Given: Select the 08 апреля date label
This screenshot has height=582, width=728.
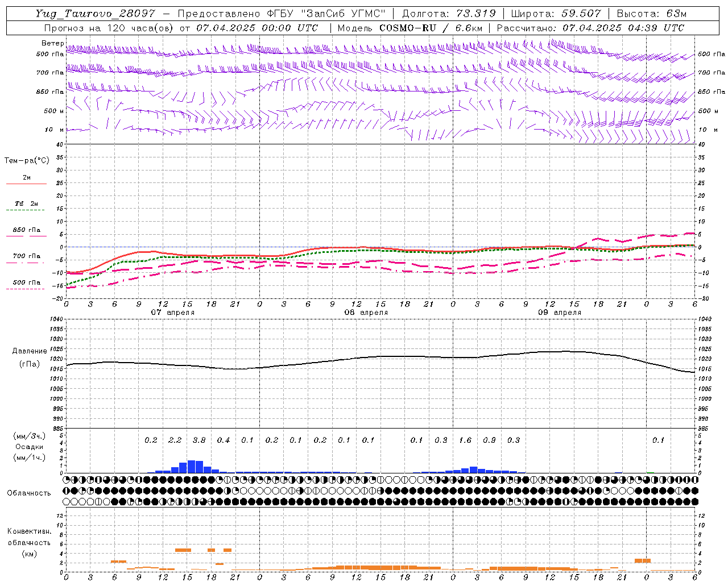Looking at the screenshot, I should pyautogui.click(x=366, y=313).
